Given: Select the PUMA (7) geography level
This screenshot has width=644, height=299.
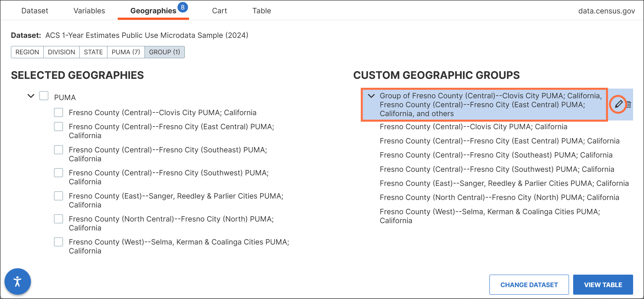Looking at the screenshot, I should (126, 52).
